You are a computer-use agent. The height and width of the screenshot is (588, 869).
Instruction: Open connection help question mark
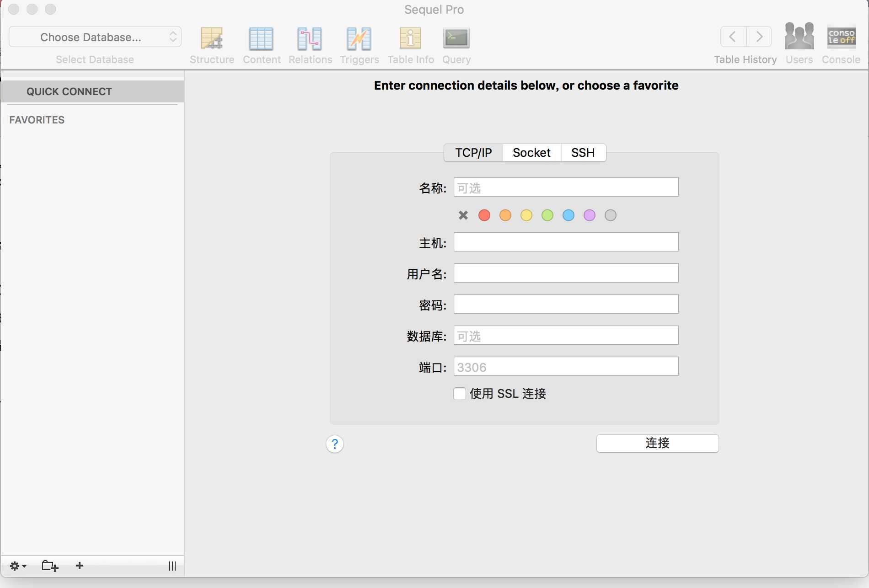(x=335, y=444)
